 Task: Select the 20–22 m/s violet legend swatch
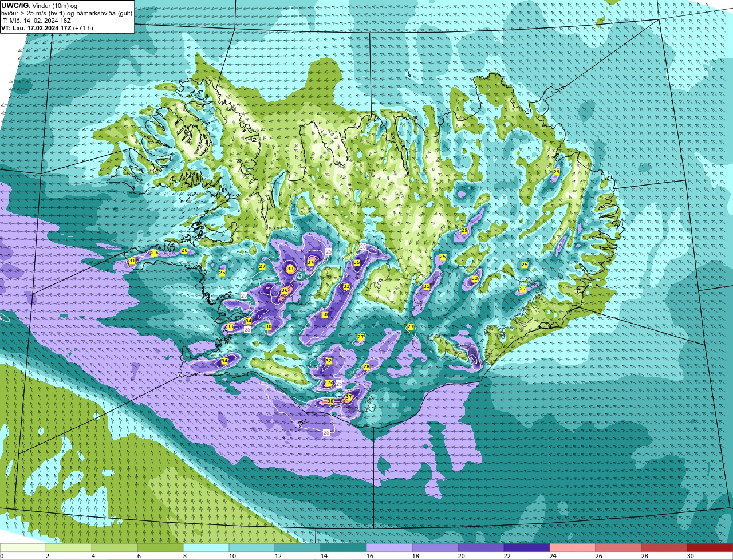[x=481, y=548]
